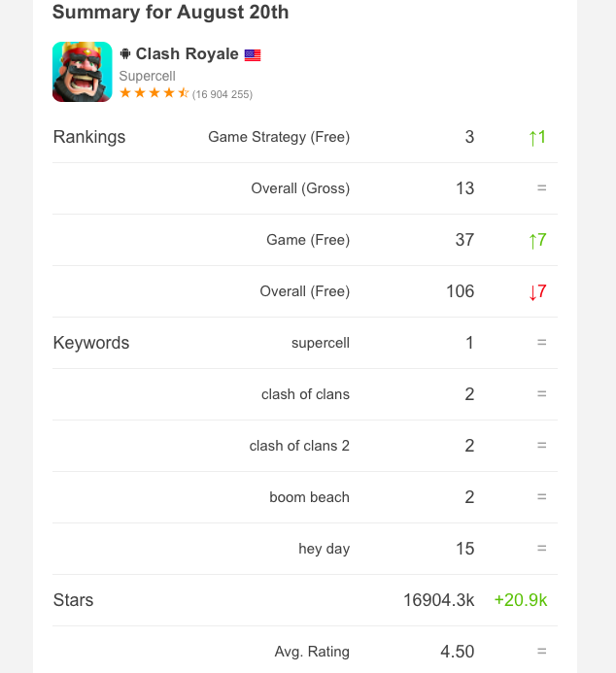Screen dimensions: 616x673
Task: Click the Summary for August 20th heading
Action: tap(170, 12)
